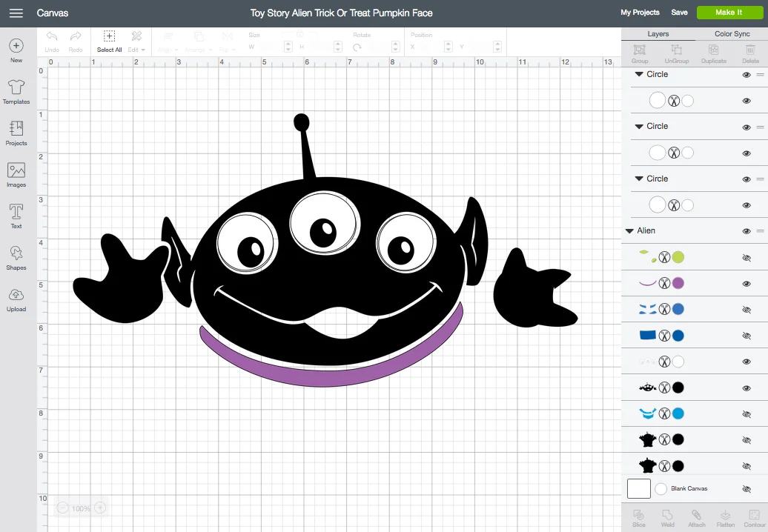Click the Rotate icon in the toolbar
Viewport: 768px width, 532px height.
pyautogui.click(x=357, y=47)
